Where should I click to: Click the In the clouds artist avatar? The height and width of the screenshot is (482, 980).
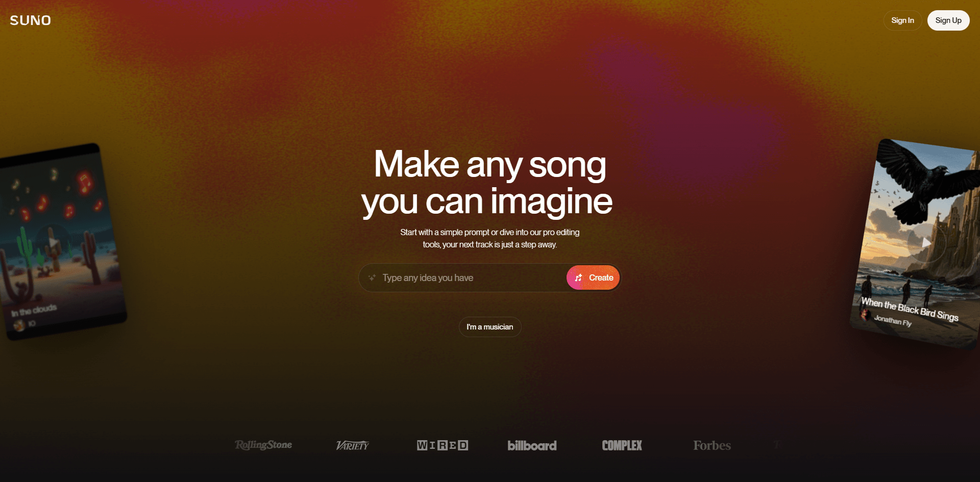pyautogui.click(x=19, y=325)
